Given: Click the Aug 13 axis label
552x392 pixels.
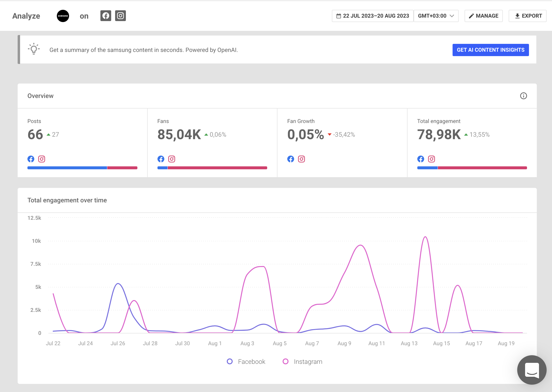Looking at the screenshot, I should tap(409, 343).
